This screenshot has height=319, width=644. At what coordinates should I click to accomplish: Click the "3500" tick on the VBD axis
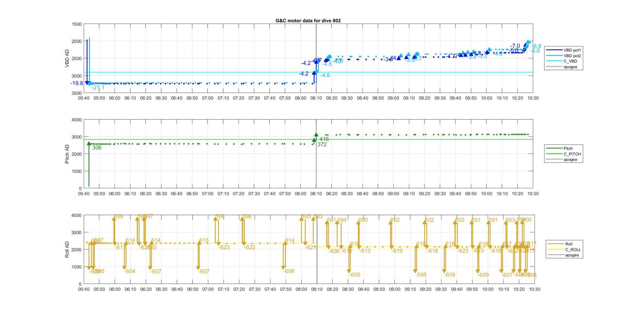click(77, 93)
